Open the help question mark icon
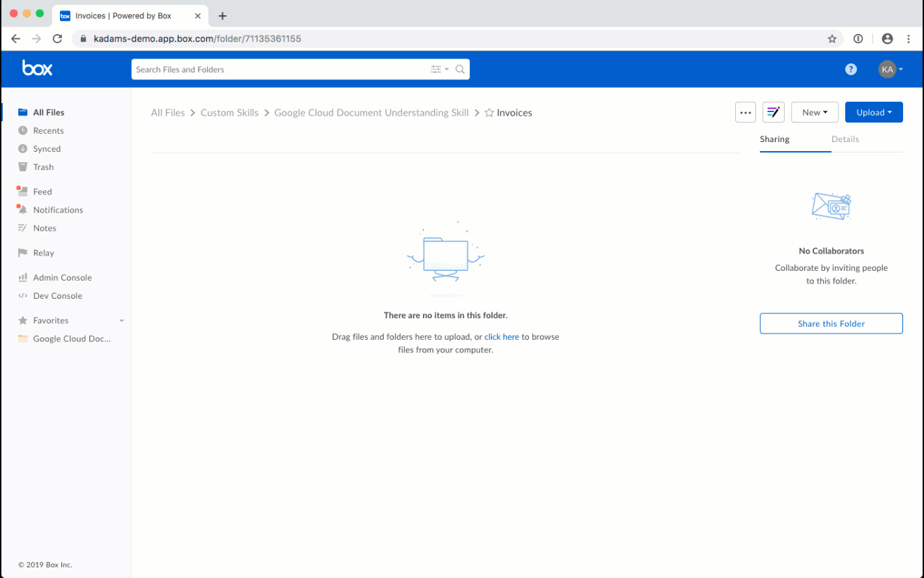The image size is (924, 578). pyautogui.click(x=851, y=69)
